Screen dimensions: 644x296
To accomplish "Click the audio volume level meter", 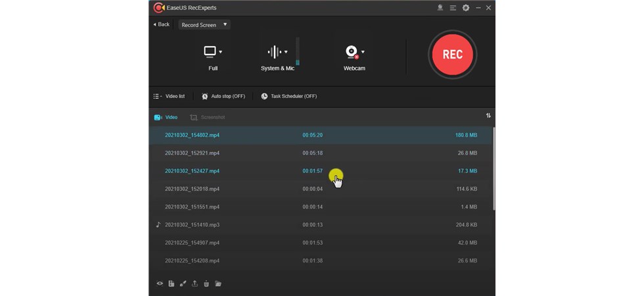I will click(x=297, y=51).
